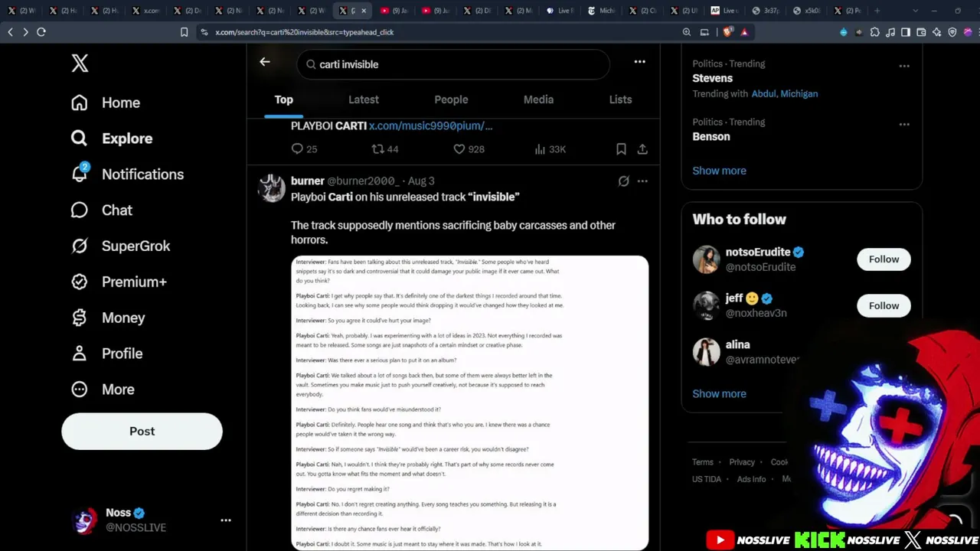
Task: Open Notifications from the sidebar
Action: [x=127, y=174]
